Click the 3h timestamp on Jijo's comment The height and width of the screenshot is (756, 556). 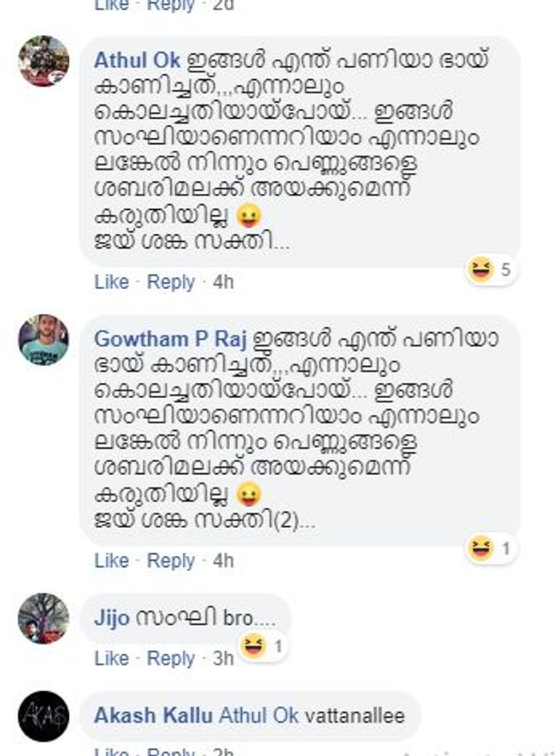[x=223, y=658]
